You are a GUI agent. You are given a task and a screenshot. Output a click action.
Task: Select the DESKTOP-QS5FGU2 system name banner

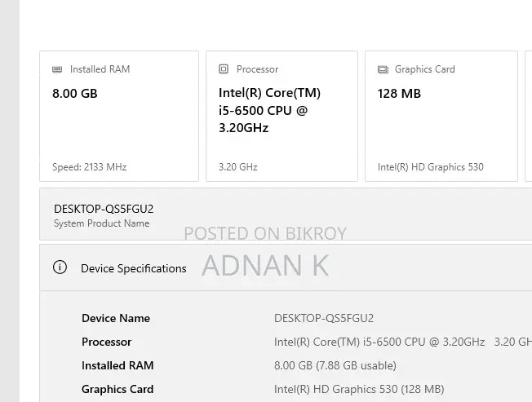coord(286,214)
